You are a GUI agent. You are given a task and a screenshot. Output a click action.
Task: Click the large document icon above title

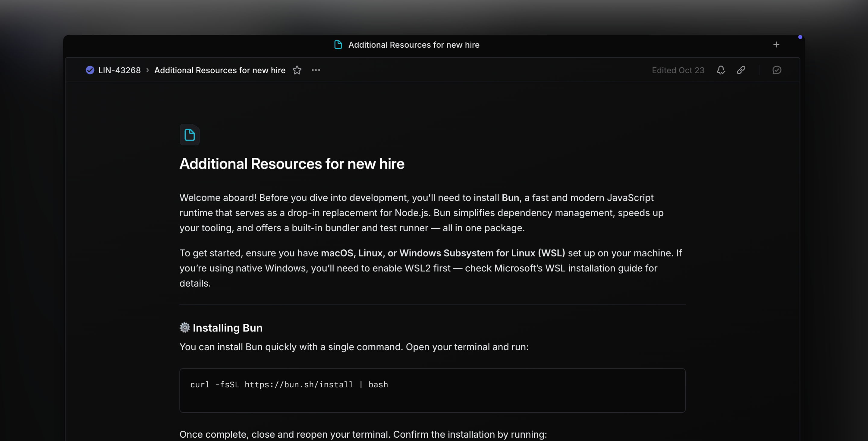click(x=189, y=135)
